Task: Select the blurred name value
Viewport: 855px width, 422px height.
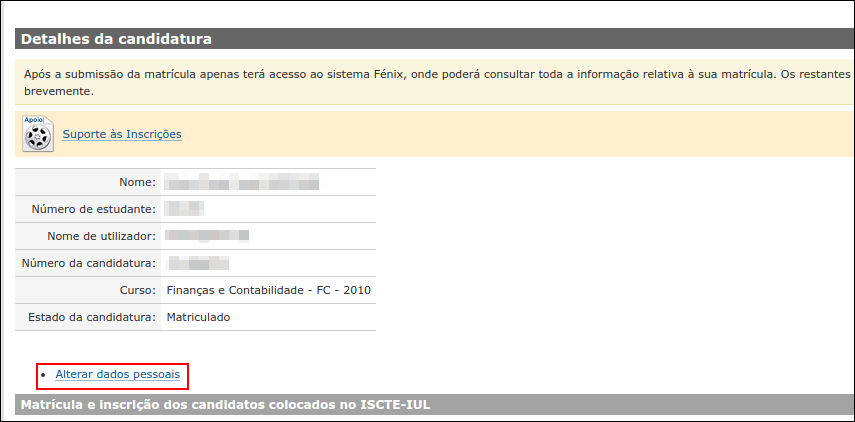Action: pyautogui.click(x=242, y=182)
